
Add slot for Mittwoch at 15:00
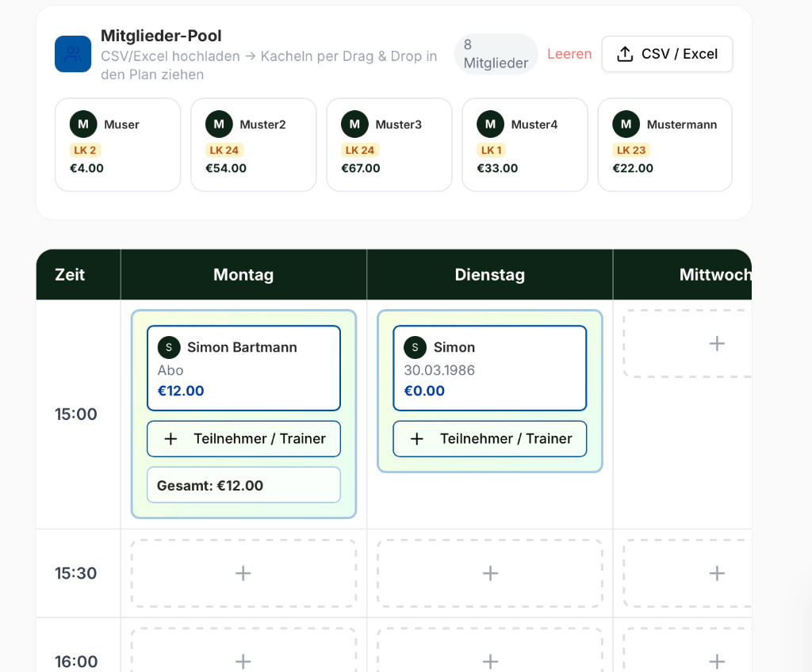688,343
